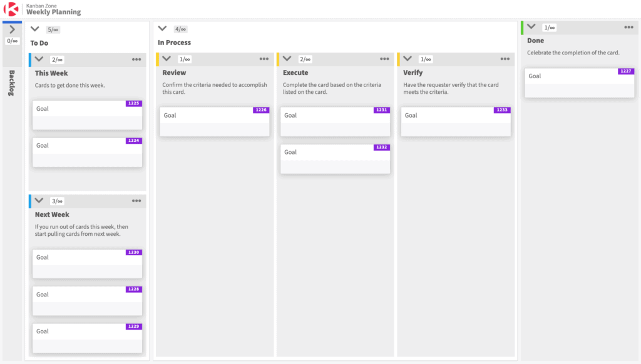Open the Review column three-dot menu
641x364 pixels.
click(x=264, y=59)
